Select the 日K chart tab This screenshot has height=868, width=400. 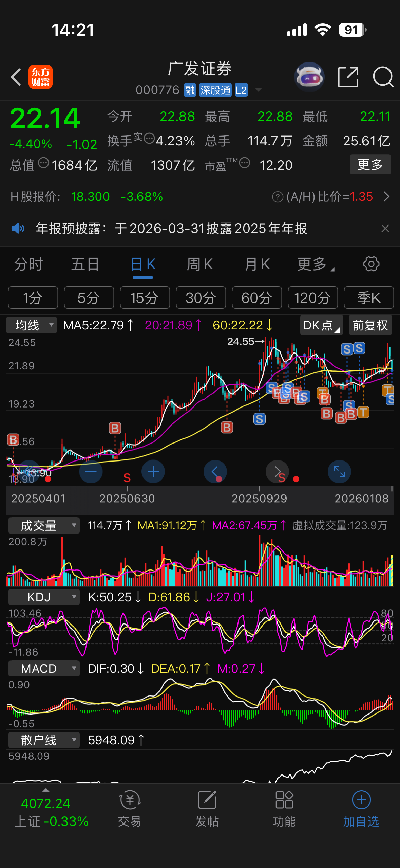click(143, 264)
